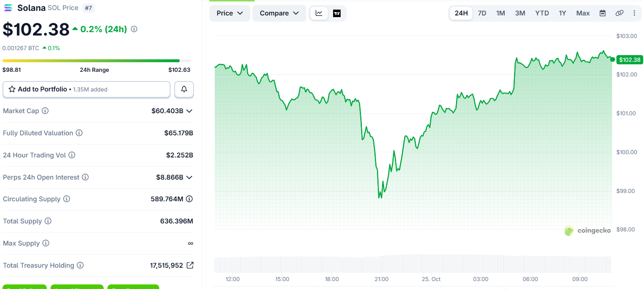
Task: Click the #7 rank badge
Action: click(88, 8)
